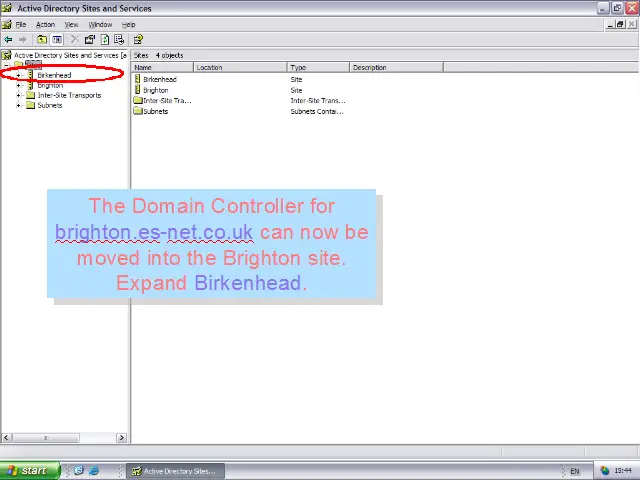640x480 pixels.
Task: Open the Windows Start menu
Action: tap(30, 471)
